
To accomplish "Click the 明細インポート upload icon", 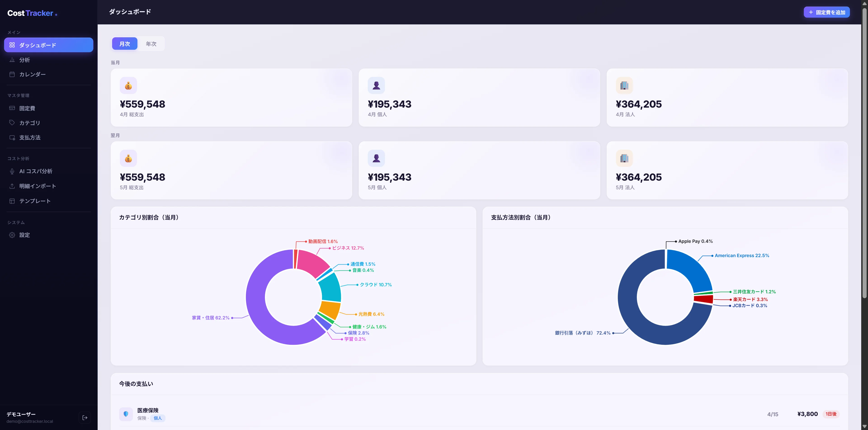I will (12, 186).
